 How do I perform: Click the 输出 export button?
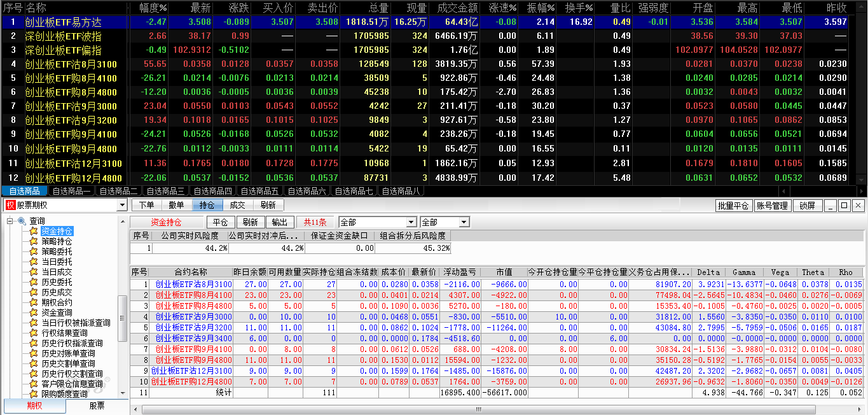click(279, 222)
